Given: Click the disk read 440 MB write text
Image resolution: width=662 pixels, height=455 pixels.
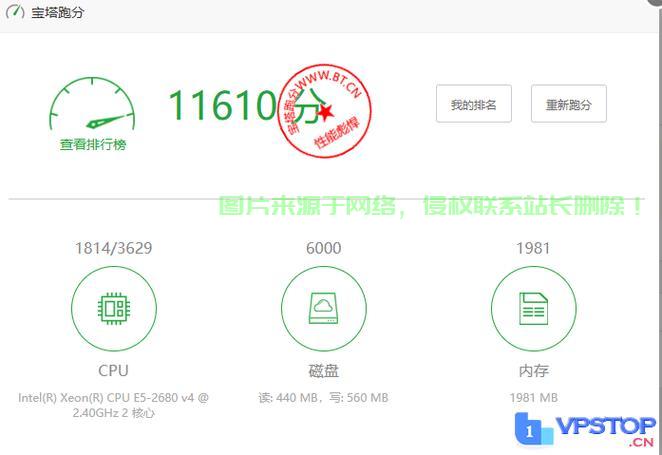Looking at the screenshot, I should click(x=323, y=397).
